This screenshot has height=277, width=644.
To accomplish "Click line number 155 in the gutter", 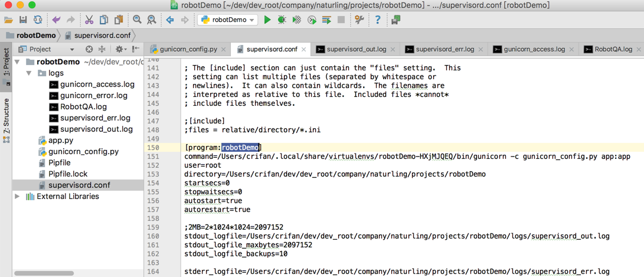I will tap(152, 192).
